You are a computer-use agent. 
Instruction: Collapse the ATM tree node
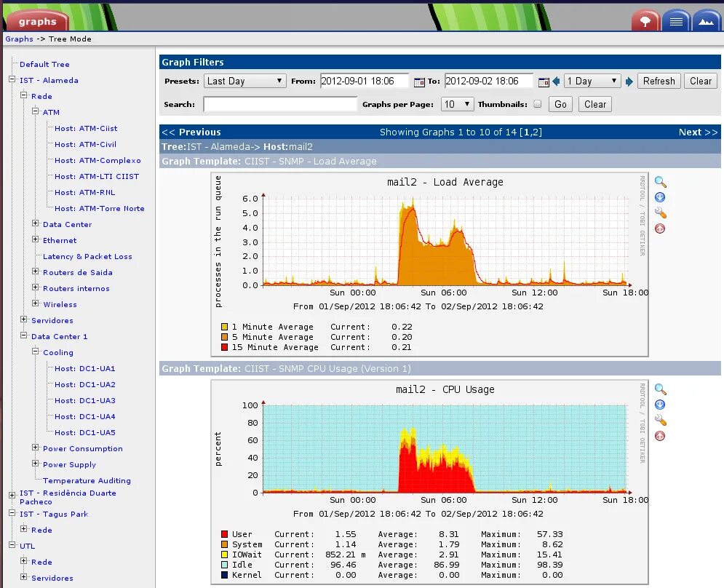[x=35, y=111]
